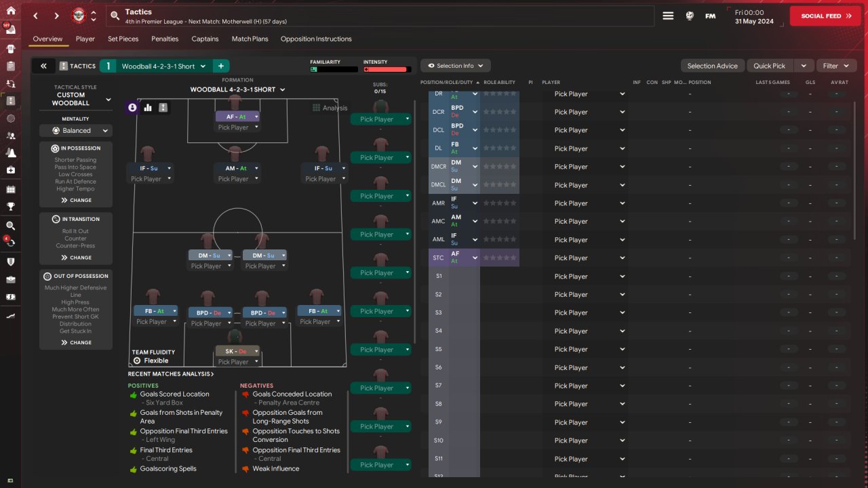Open the Woodball 4-2-3-1 Short formation dropdown
Viewport: 868px width, 488px height.
click(237, 89)
